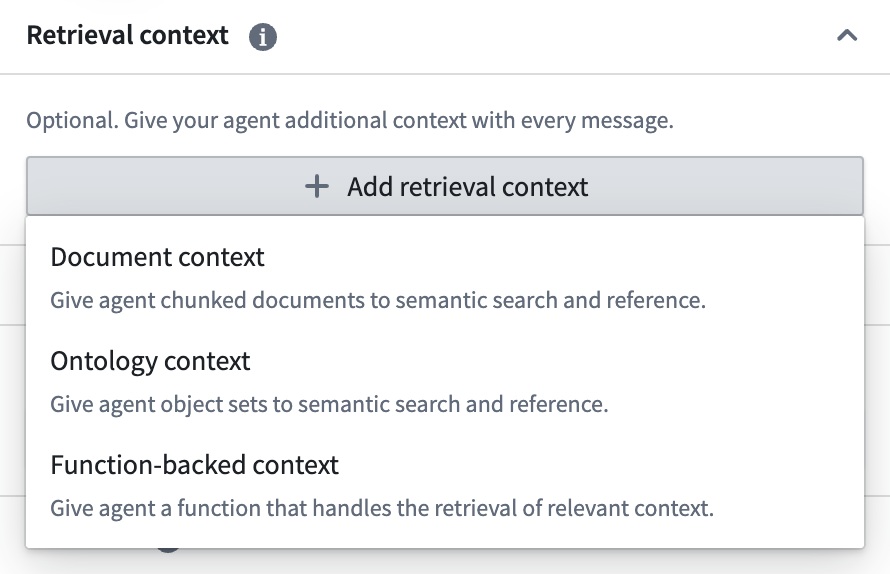
Task: Click the Retrieval context section heading
Action: coord(127,36)
